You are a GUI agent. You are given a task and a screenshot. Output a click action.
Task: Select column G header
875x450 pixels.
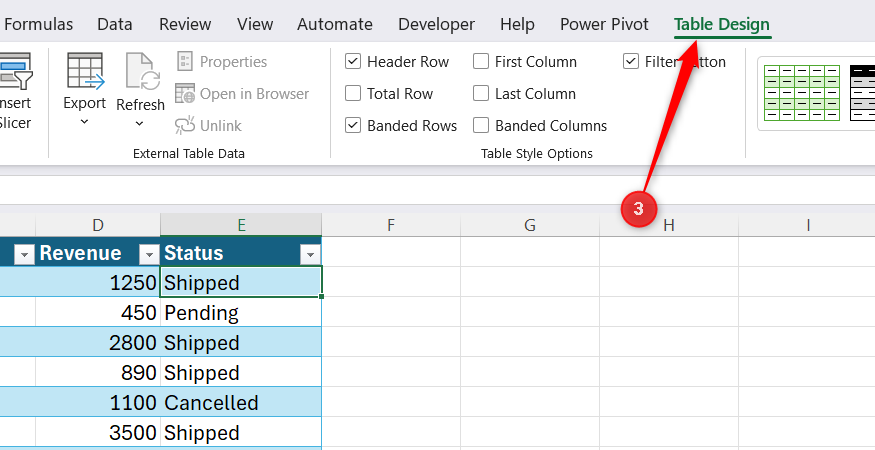tap(530, 225)
